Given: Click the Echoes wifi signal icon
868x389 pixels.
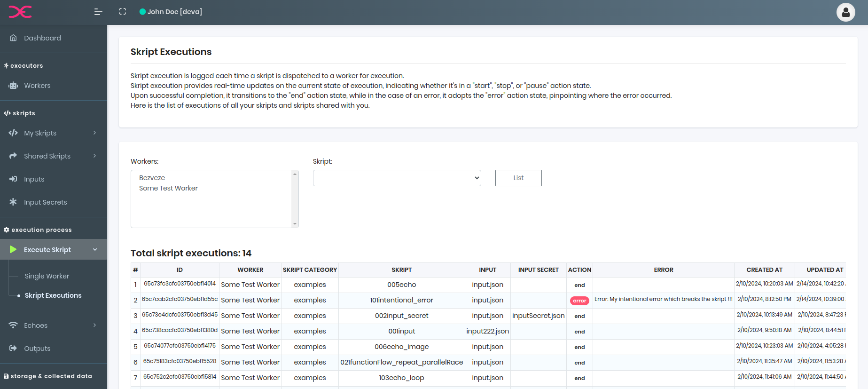Looking at the screenshot, I should (x=13, y=325).
